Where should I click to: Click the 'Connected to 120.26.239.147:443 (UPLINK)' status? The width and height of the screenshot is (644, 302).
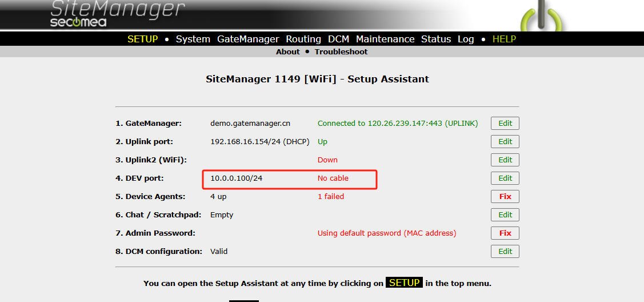coord(398,124)
